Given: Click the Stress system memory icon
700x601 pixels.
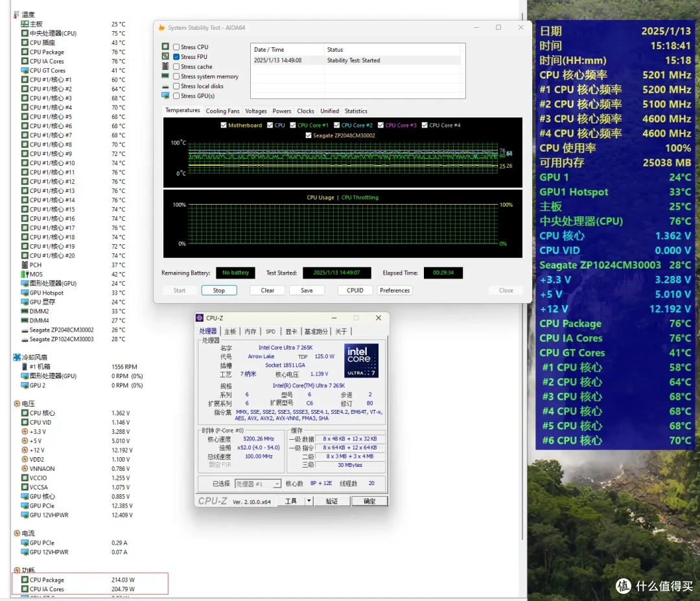Looking at the screenshot, I should coord(165,76).
